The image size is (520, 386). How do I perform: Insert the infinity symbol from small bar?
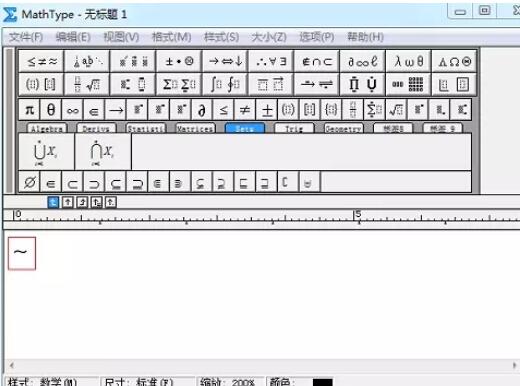click(x=72, y=110)
